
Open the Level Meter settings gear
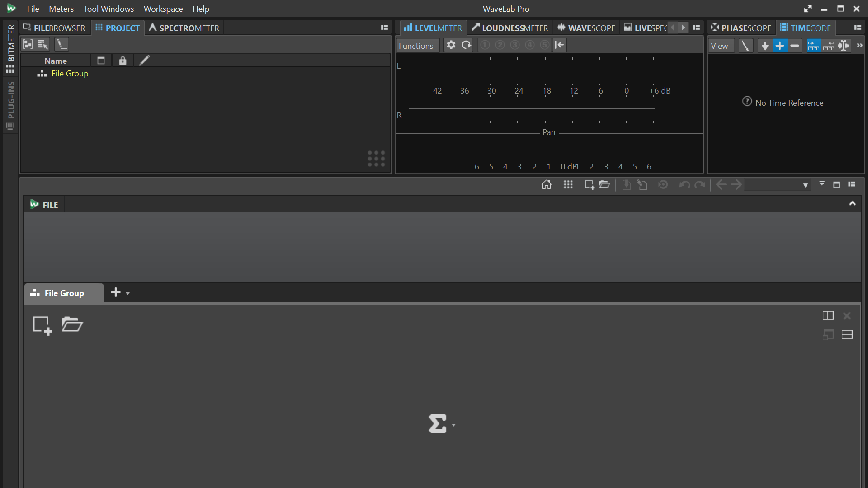[x=451, y=45]
